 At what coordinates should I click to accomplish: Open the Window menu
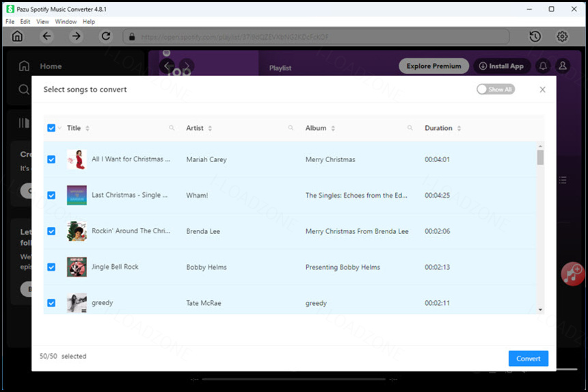pos(66,22)
